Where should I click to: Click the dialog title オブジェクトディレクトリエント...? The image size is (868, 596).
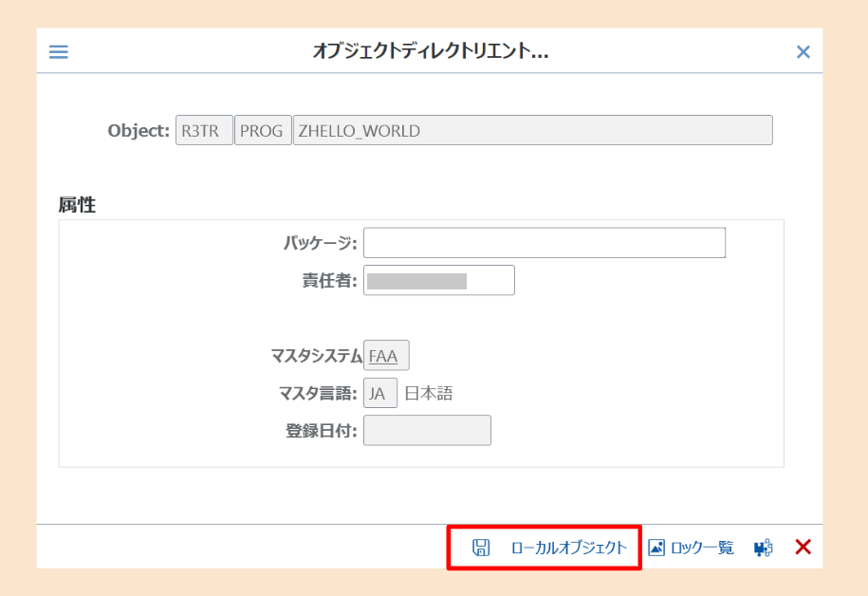coord(430,51)
